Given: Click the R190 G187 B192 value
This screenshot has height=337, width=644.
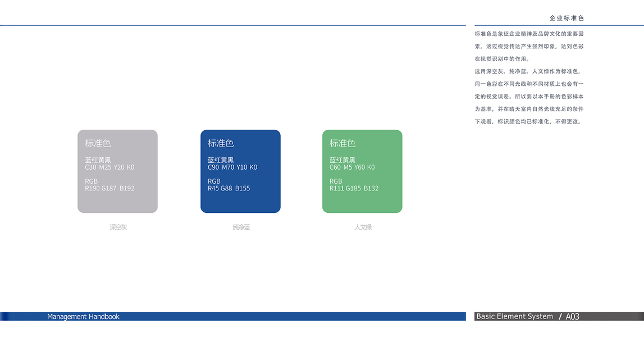Looking at the screenshot, I should (x=109, y=188).
